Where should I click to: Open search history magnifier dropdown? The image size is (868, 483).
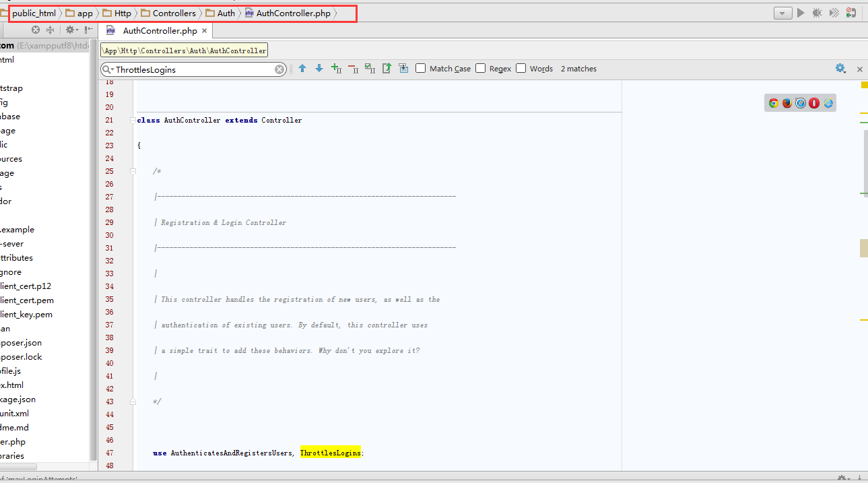click(x=108, y=69)
